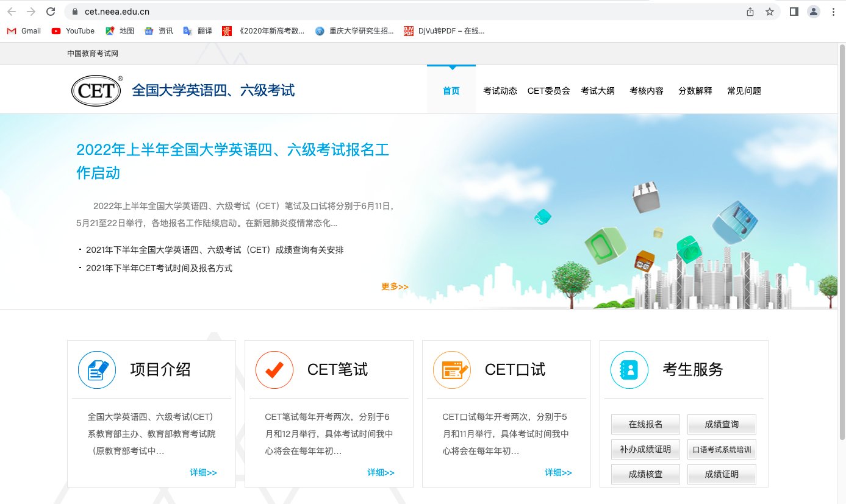Image resolution: width=846 pixels, height=504 pixels.
Task: Open the Chrome three-dot menu
Action: pos(834,11)
